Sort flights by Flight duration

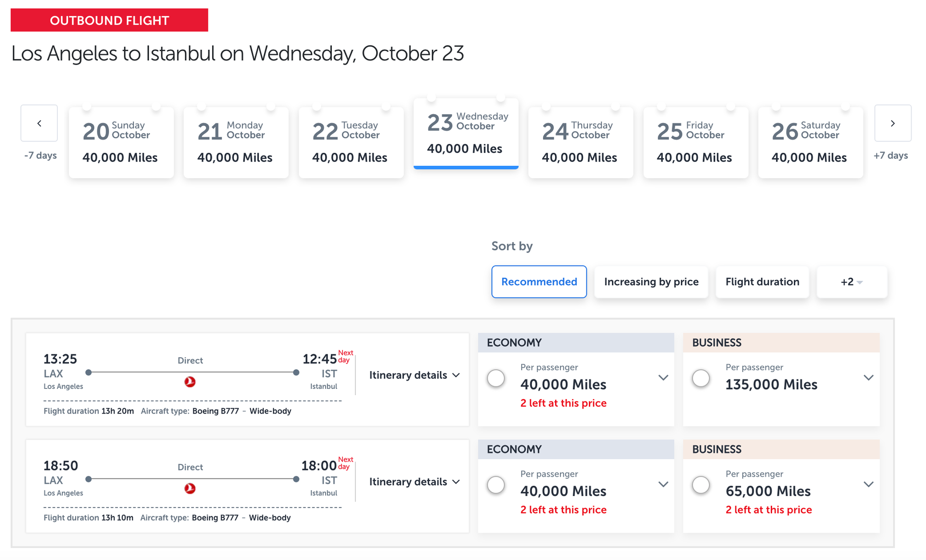click(762, 282)
